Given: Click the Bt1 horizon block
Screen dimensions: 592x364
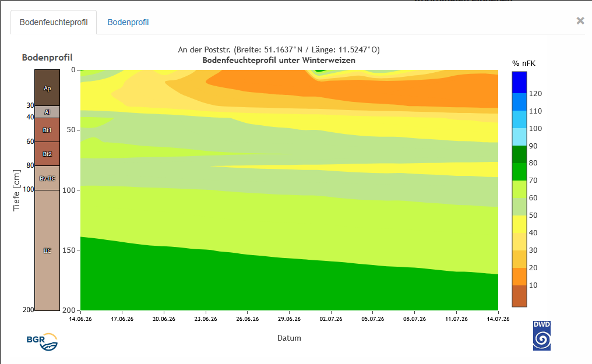Looking at the screenshot, I should click(47, 130).
